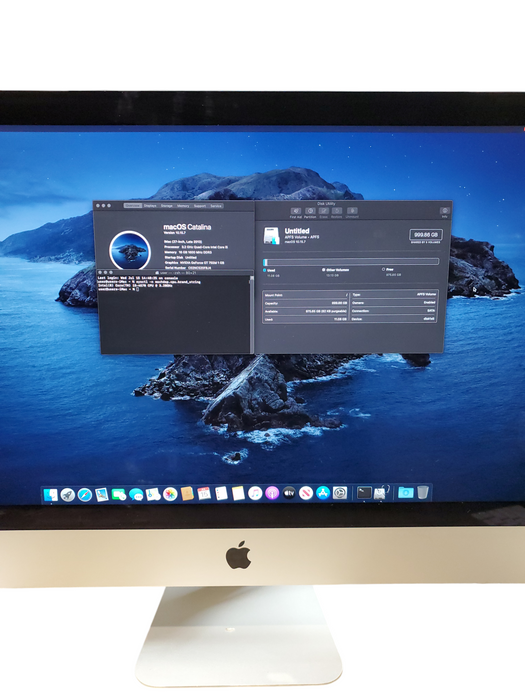Open Launchpad in the Dock
525x700 pixels.
point(67,494)
